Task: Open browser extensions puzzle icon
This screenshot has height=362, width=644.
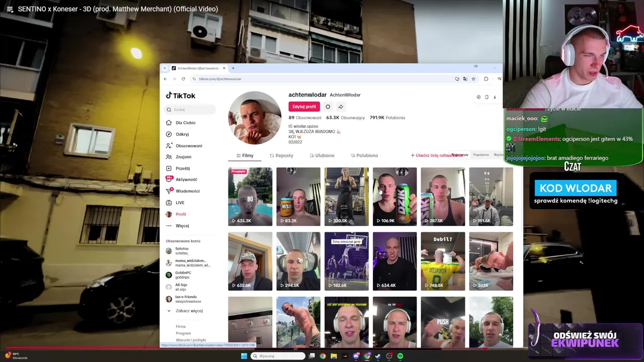Action: point(486,79)
